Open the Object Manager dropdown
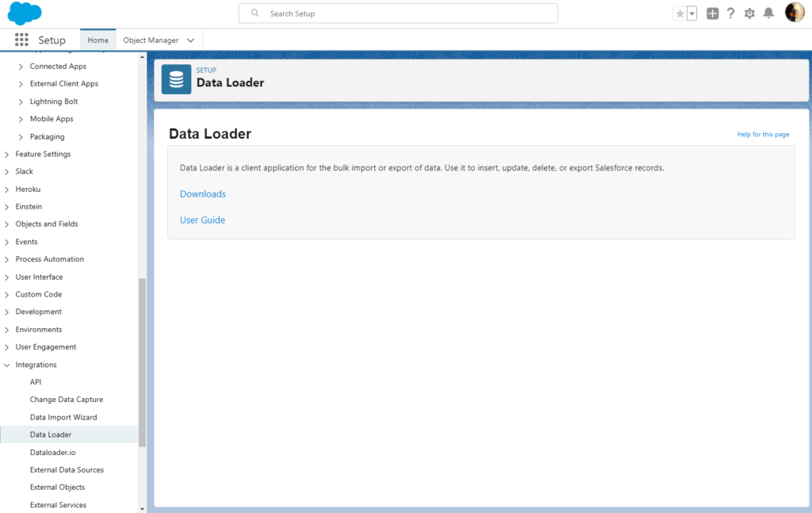This screenshot has height=513, width=812. coord(158,39)
